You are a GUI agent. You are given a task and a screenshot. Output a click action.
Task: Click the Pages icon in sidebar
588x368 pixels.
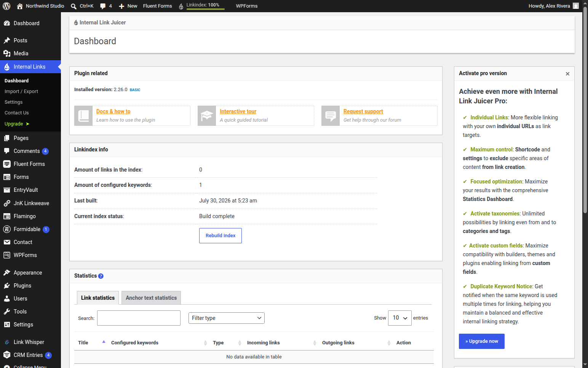7,138
